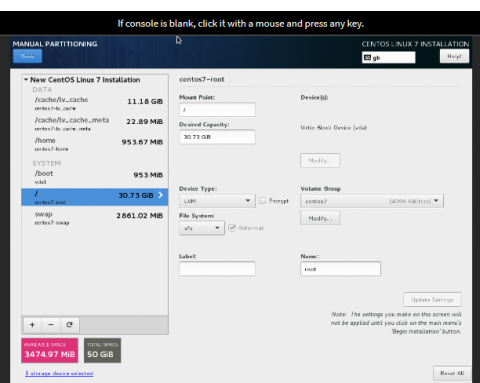480x383 pixels.
Task: Click the arrow chevron on selected root row
Action: pyautogui.click(x=160, y=195)
